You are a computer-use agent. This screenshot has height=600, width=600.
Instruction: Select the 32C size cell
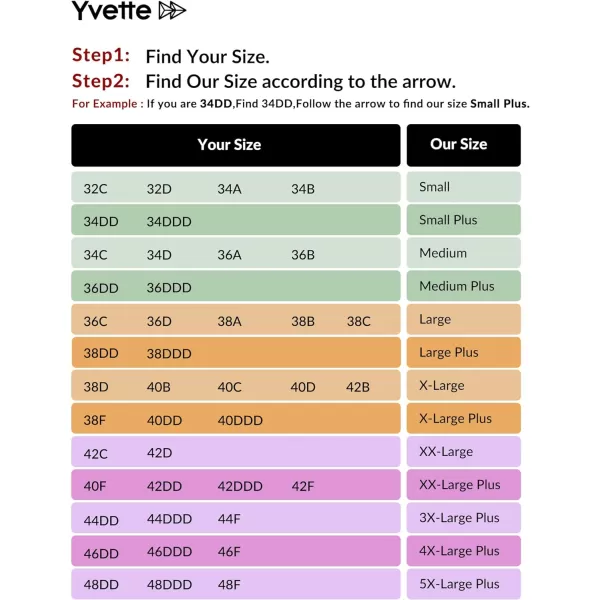coord(96,189)
